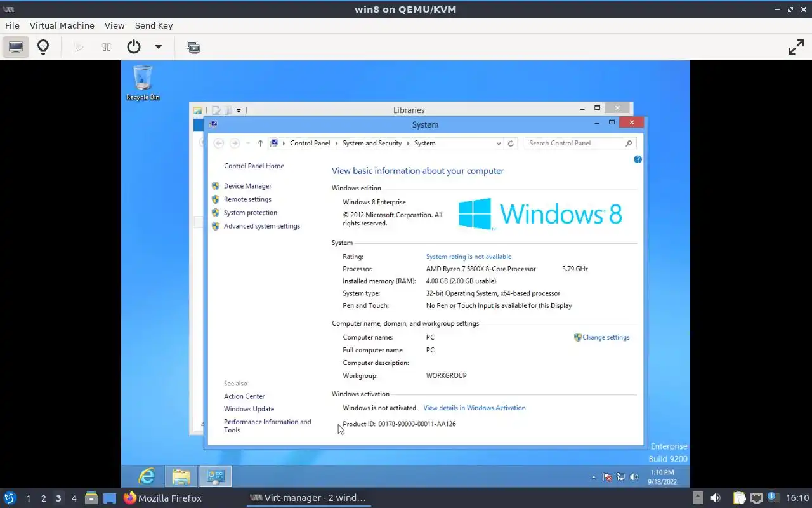Click Windows network tray icon
The image size is (812, 508).
tap(620, 478)
